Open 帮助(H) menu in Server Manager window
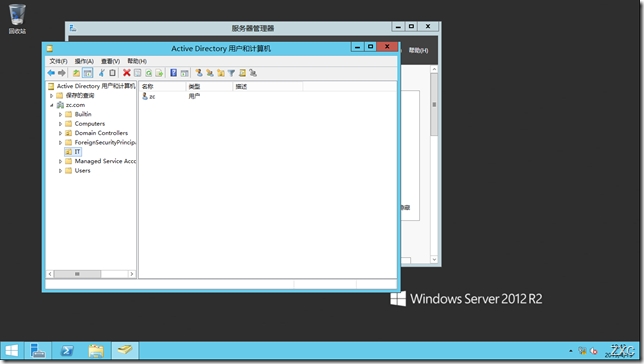Image resolution: width=644 pixels, height=364 pixels. pyautogui.click(x=418, y=51)
